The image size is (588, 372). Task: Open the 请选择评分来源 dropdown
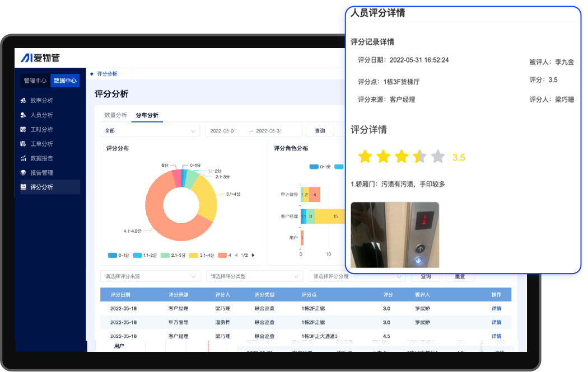coord(150,276)
